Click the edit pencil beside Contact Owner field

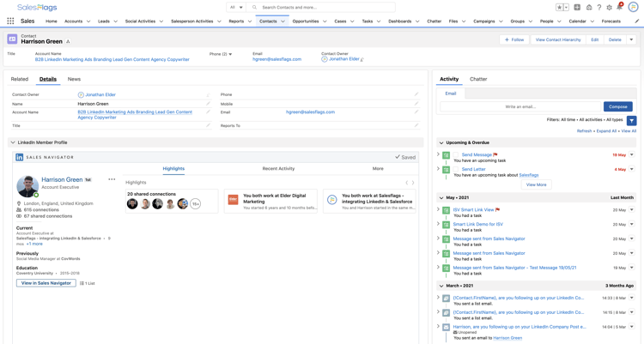coord(208,95)
